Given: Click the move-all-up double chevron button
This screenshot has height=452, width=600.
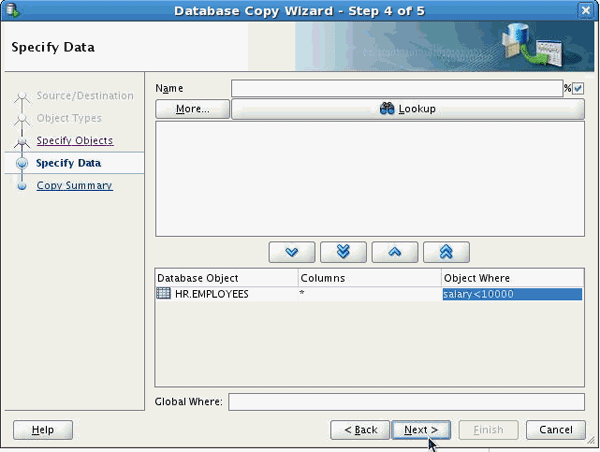Looking at the screenshot, I should pyautogui.click(x=446, y=252).
